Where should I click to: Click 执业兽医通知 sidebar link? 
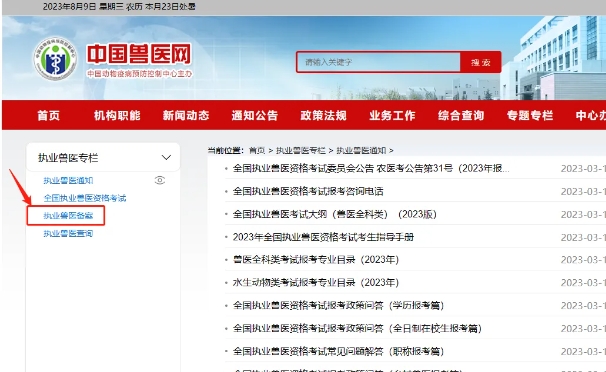pyautogui.click(x=68, y=180)
